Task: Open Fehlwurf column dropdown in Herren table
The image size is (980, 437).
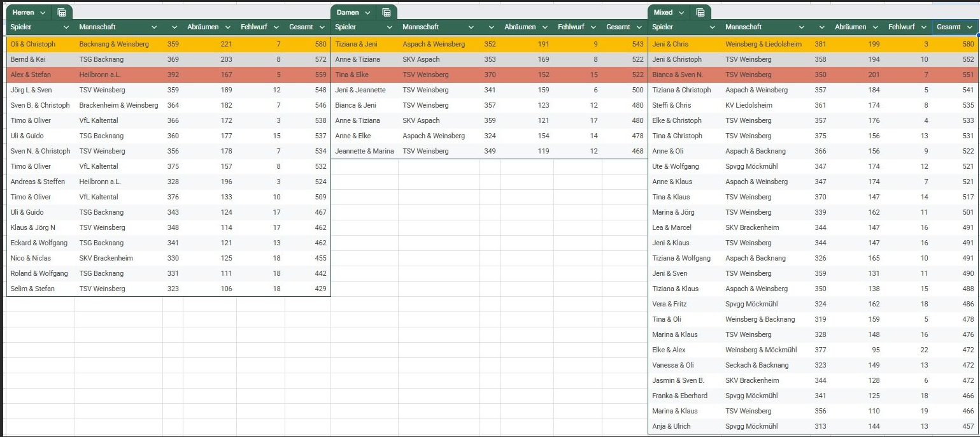Action: click(276, 27)
